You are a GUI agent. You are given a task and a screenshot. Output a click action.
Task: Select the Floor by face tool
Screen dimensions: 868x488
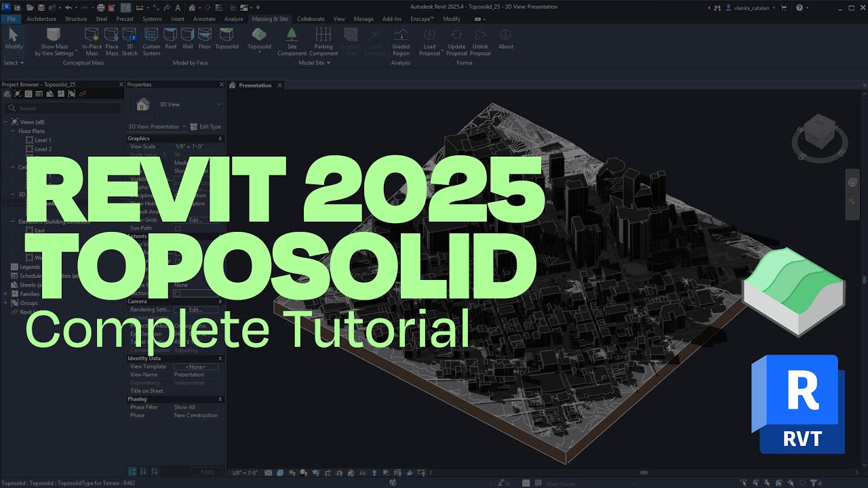point(205,39)
